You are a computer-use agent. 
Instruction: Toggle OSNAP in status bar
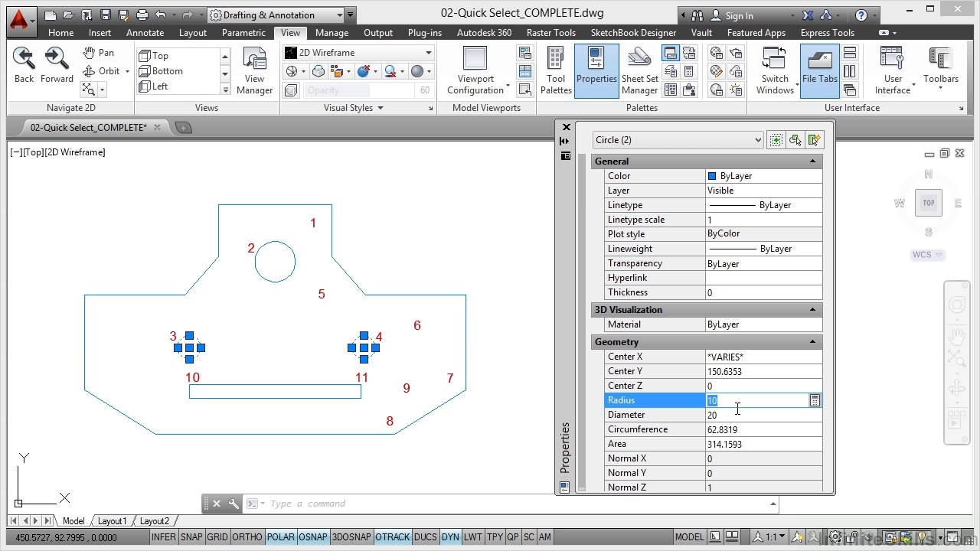click(313, 537)
